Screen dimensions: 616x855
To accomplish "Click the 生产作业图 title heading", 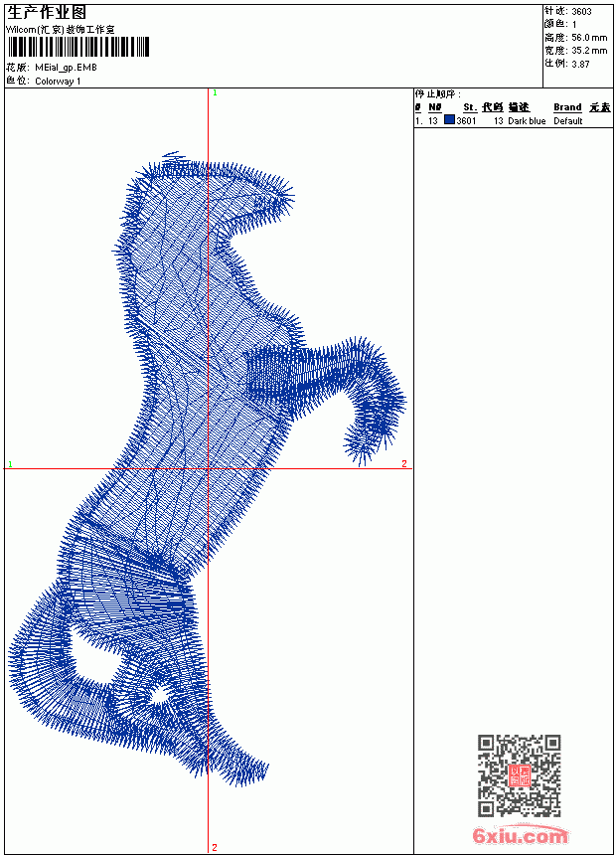I will click(47, 13).
